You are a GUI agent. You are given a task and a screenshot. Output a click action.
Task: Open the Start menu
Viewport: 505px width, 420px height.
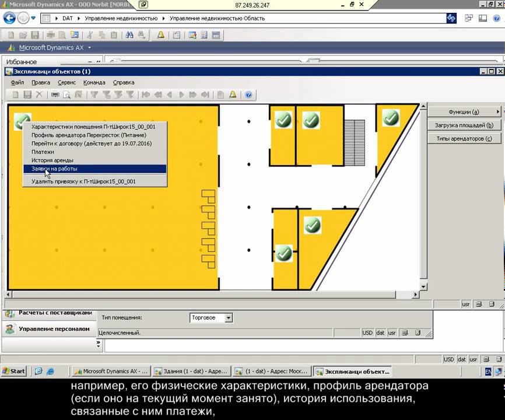(14, 372)
